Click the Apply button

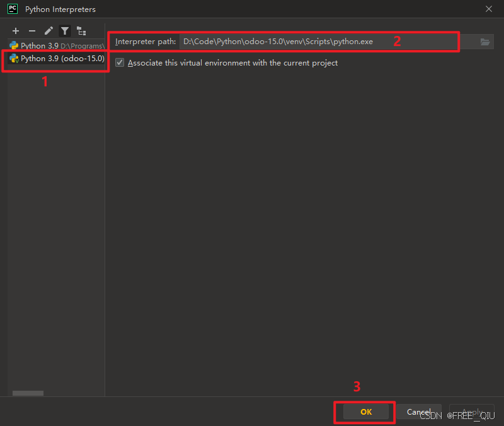pyautogui.click(x=471, y=412)
